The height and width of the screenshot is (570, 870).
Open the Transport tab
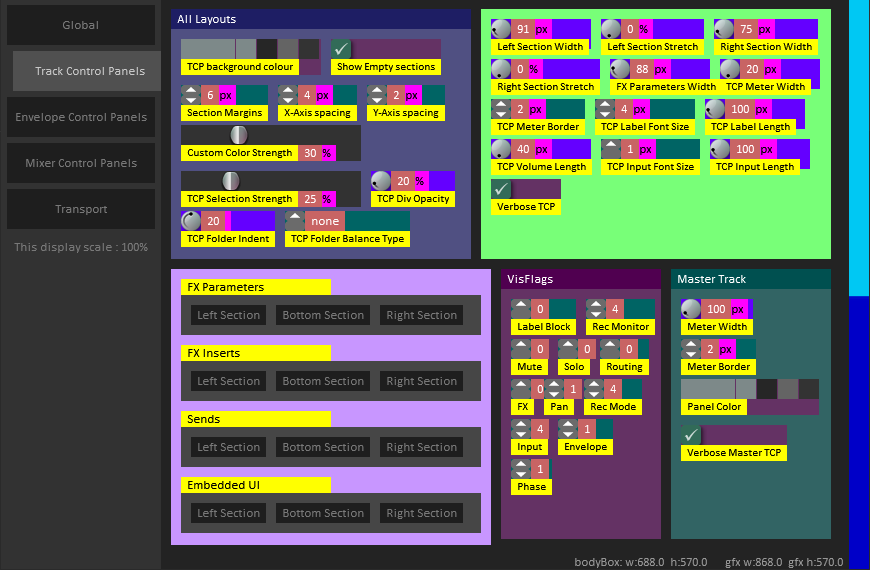point(81,209)
